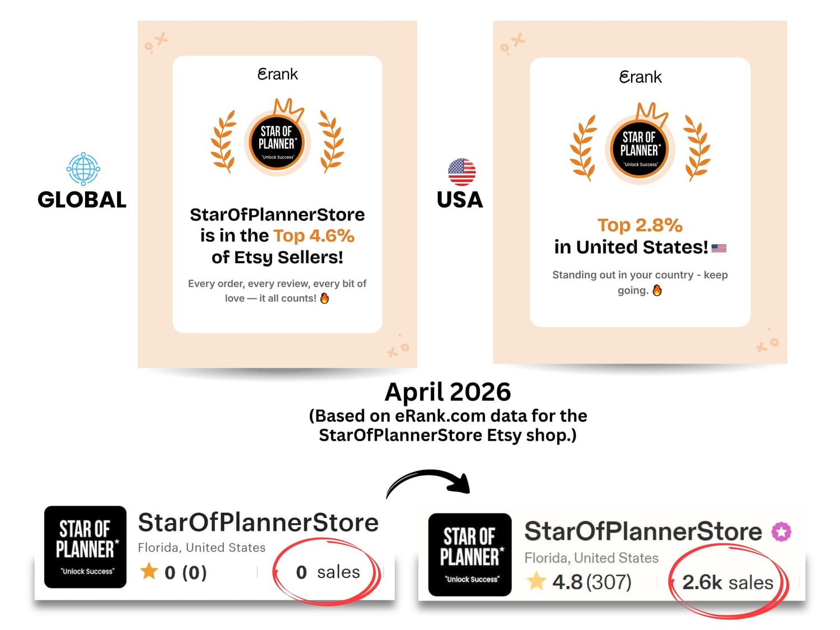Click the fire emoji after "keep going."
The height and width of the screenshot is (630, 840).
pos(657,290)
